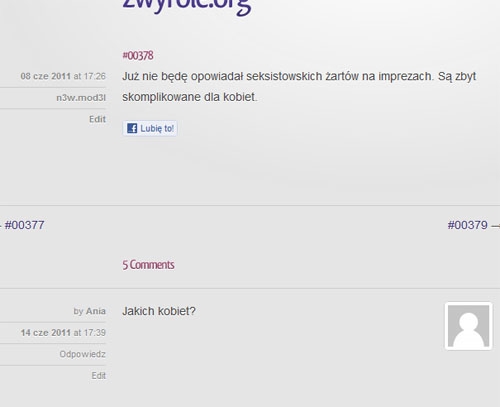Open the zwyrole.org site title link
This screenshot has width=500, height=407.
(x=187, y=5)
